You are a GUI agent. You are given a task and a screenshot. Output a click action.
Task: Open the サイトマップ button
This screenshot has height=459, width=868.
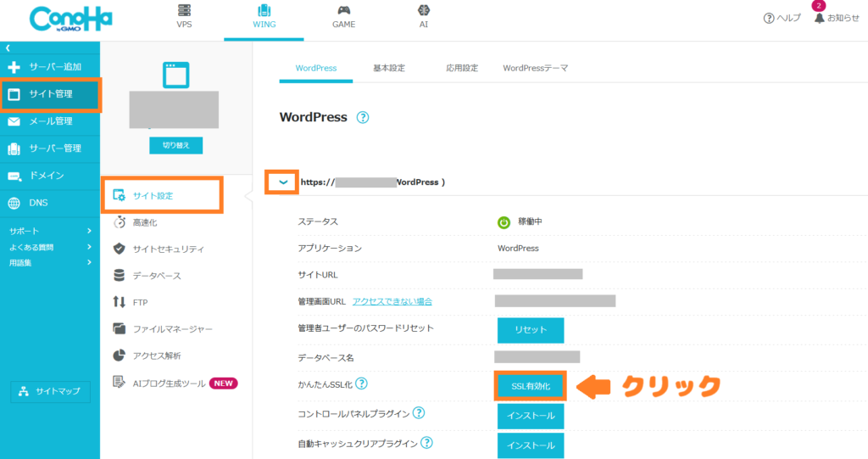click(50, 391)
